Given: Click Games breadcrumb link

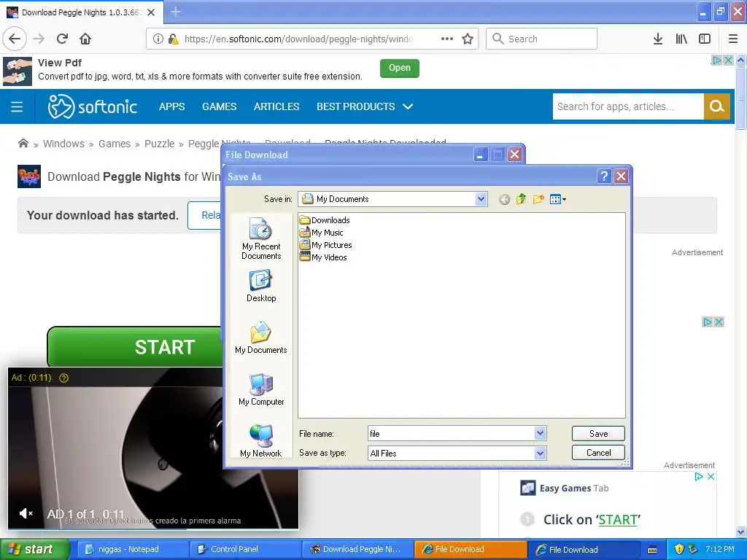Looking at the screenshot, I should [115, 144].
